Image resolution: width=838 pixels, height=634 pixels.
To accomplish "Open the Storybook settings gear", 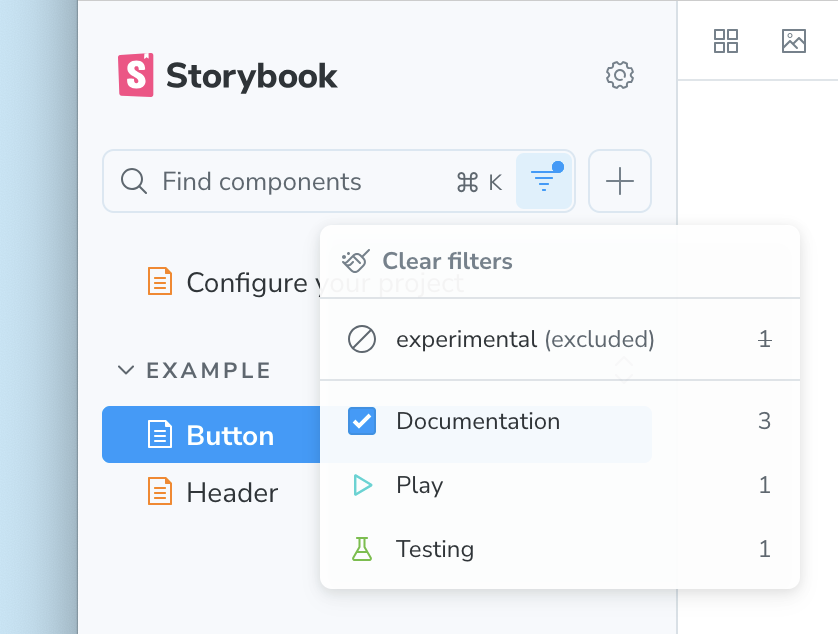I will (x=619, y=75).
